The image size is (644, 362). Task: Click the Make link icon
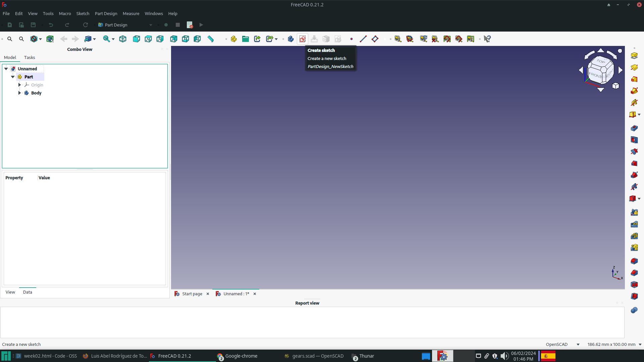click(257, 39)
